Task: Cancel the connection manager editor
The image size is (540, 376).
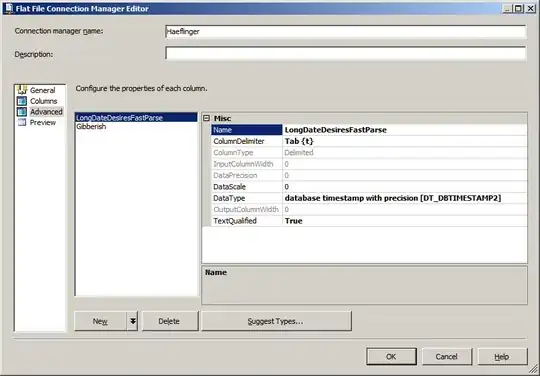Action: click(x=447, y=356)
